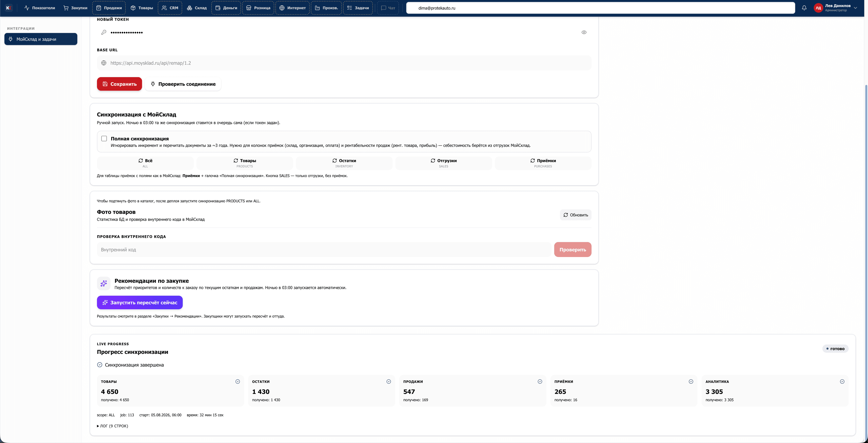The height and width of the screenshot is (443, 868).
Task: Click the 265 value in Приёмки
Action: click(x=560, y=392)
